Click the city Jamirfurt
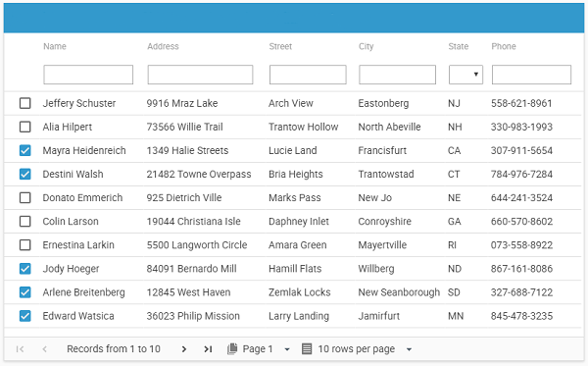588x366 pixels. [x=378, y=316]
